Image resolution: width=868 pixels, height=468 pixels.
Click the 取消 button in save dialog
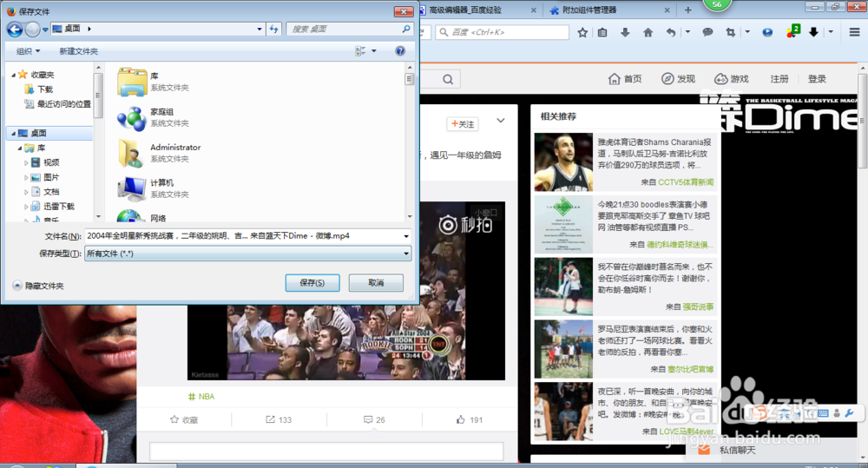[x=376, y=283]
